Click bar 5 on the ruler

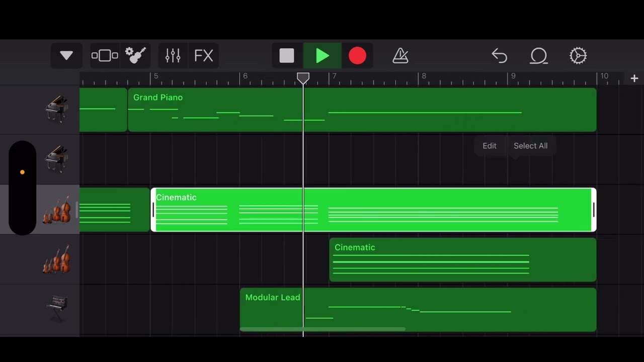(156, 76)
